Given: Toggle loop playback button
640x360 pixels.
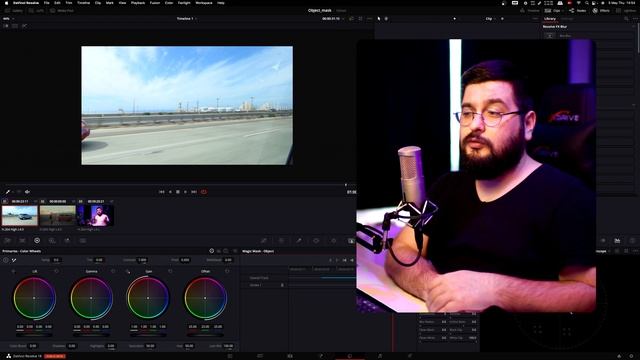Looking at the screenshot, I should (203, 192).
